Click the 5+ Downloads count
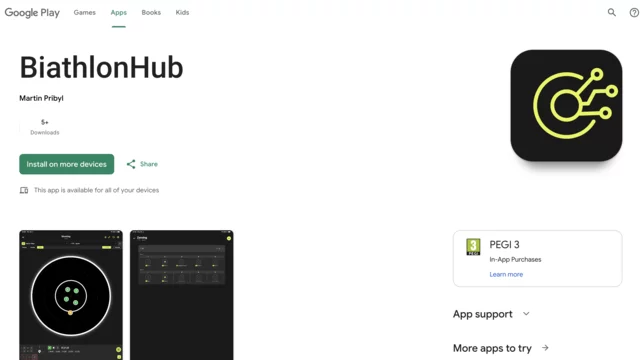Viewport: 640px width, 360px height. pyautogui.click(x=44, y=127)
